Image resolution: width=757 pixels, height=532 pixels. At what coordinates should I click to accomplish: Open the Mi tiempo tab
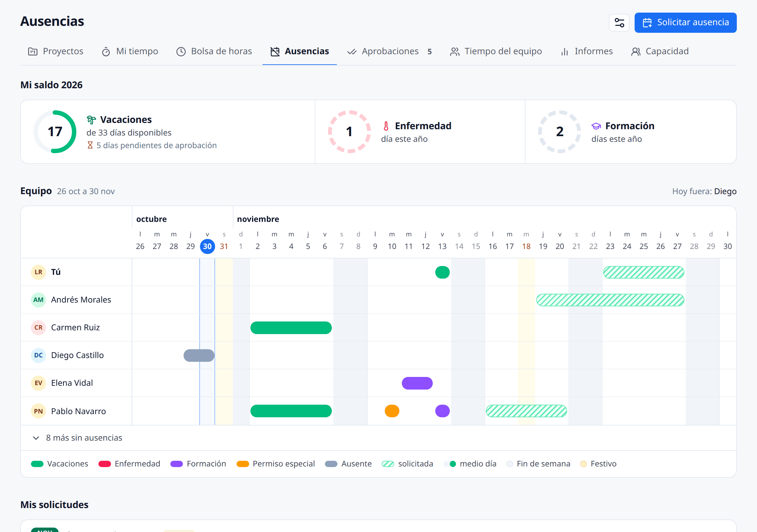130,51
